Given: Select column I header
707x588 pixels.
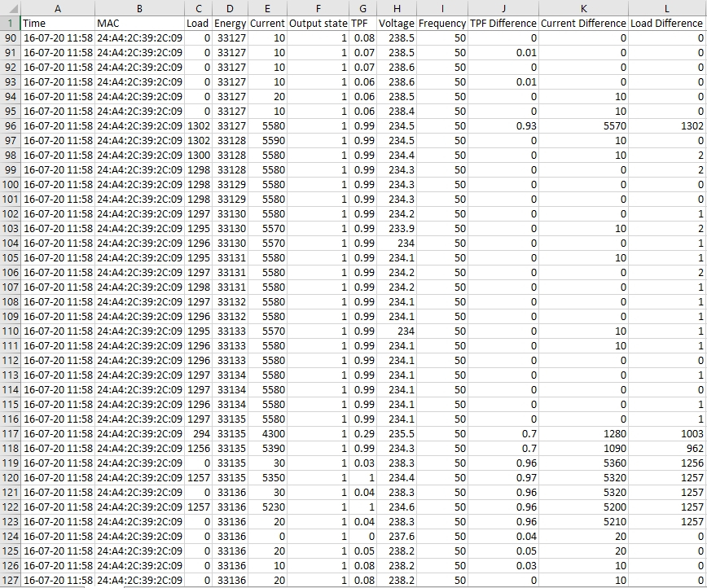Looking at the screenshot, I should tap(442, 8).
